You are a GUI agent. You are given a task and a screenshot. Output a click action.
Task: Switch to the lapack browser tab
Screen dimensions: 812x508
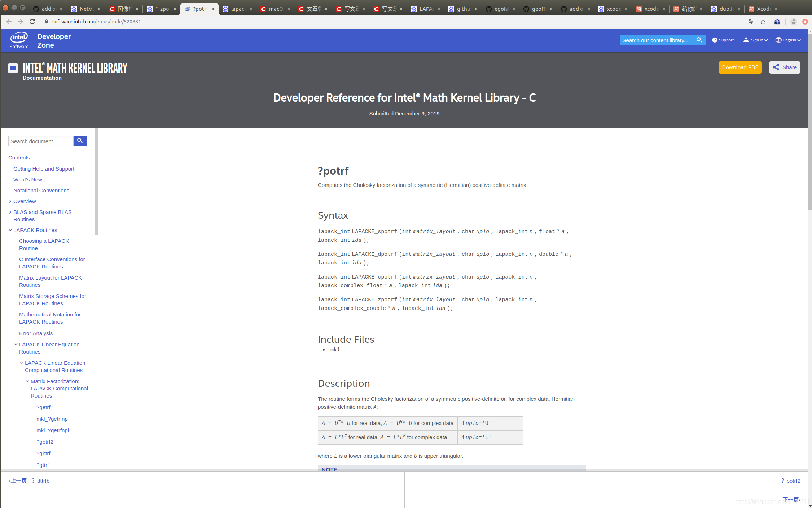click(237, 9)
